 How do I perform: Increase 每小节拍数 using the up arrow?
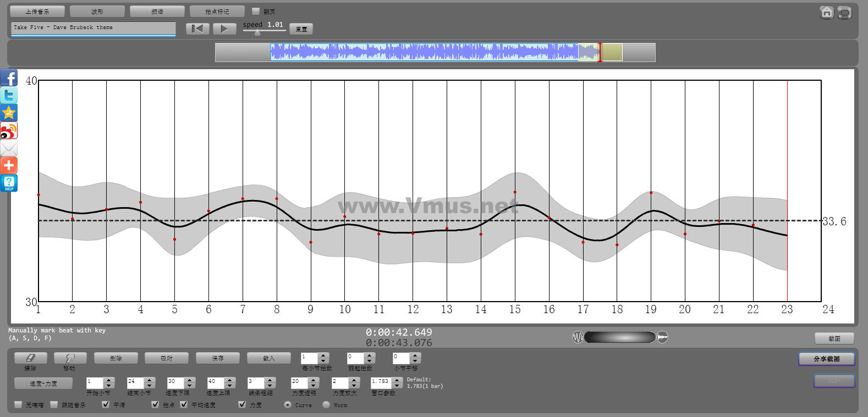pyautogui.click(x=323, y=355)
